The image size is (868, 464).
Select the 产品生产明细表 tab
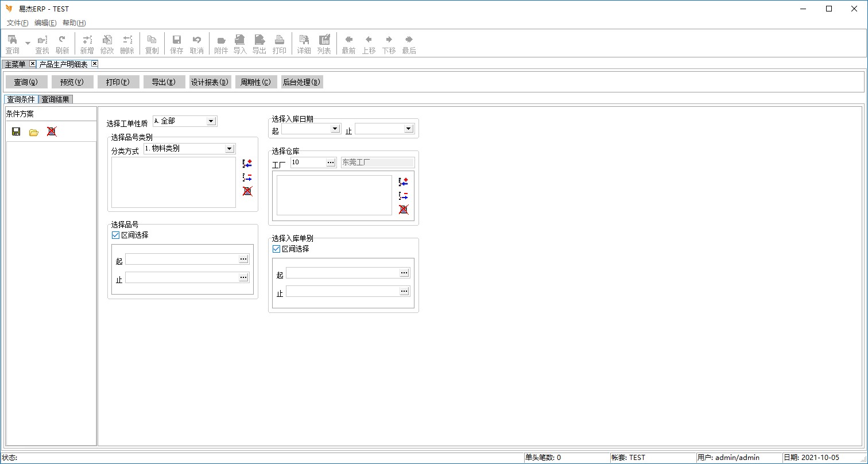[x=63, y=64]
